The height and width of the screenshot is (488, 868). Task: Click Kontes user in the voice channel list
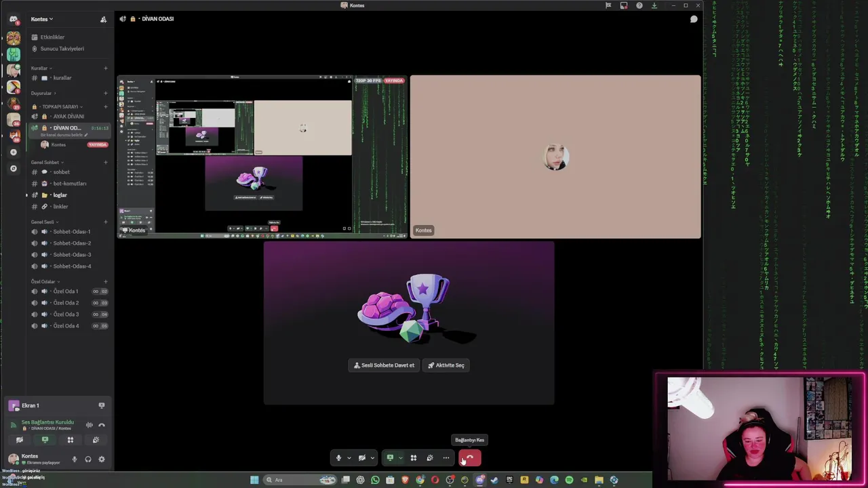(x=58, y=145)
